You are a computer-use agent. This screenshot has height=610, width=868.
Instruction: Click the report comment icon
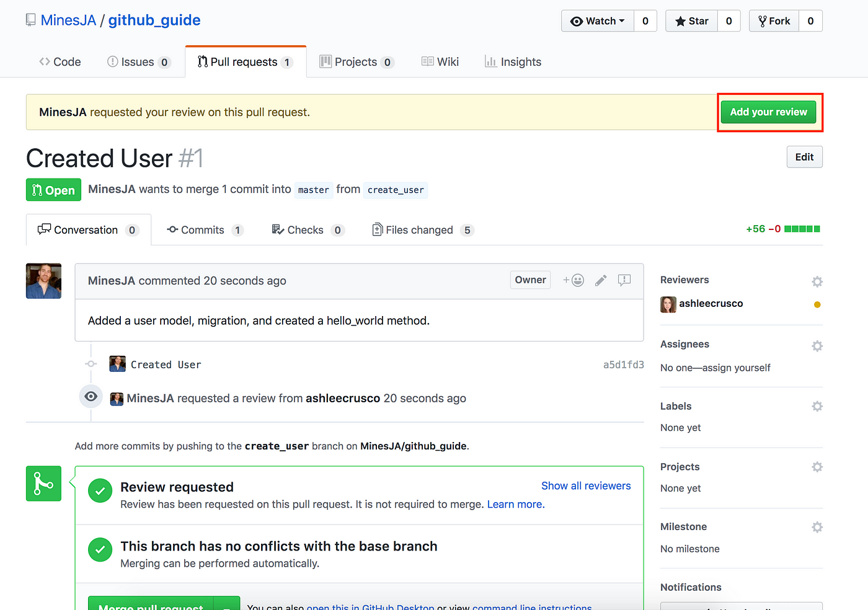[x=624, y=280]
